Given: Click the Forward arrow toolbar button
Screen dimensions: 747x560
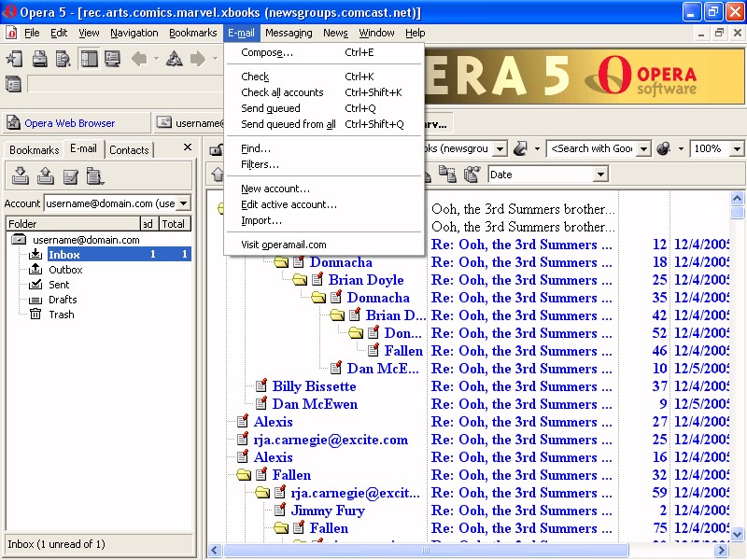Looking at the screenshot, I should click(x=198, y=59).
